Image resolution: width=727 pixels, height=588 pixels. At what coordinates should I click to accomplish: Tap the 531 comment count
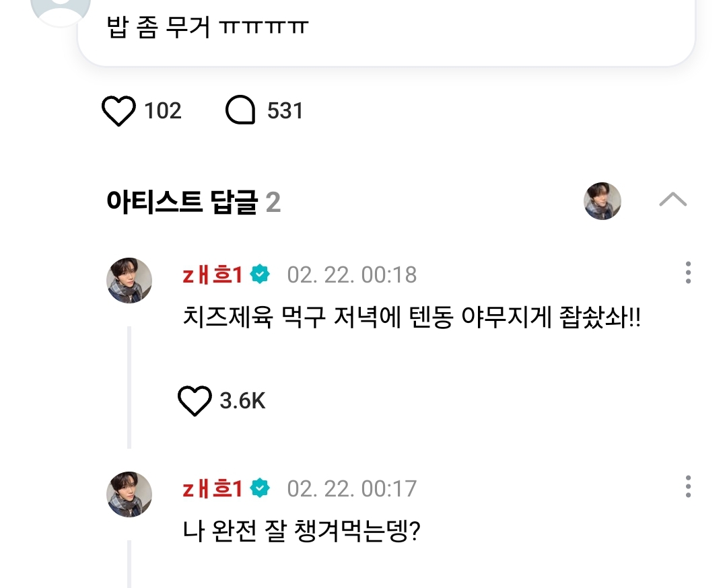pos(285,111)
